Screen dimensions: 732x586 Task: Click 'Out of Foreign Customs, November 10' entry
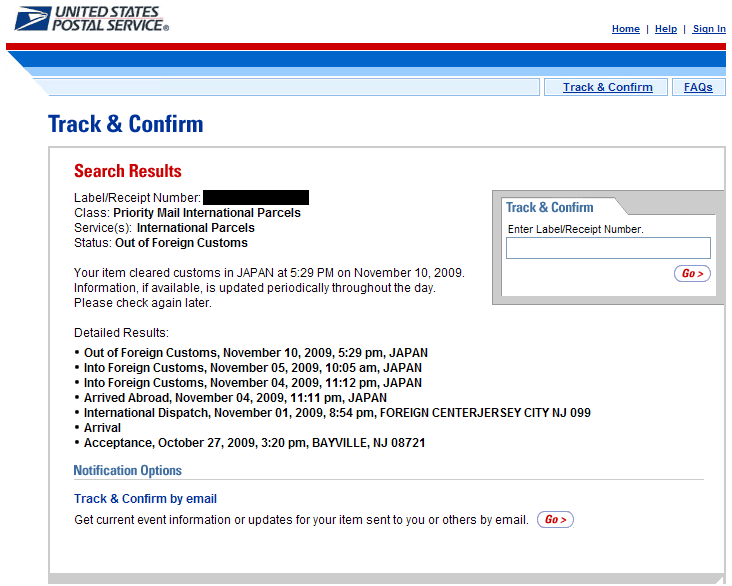[x=255, y=353]
